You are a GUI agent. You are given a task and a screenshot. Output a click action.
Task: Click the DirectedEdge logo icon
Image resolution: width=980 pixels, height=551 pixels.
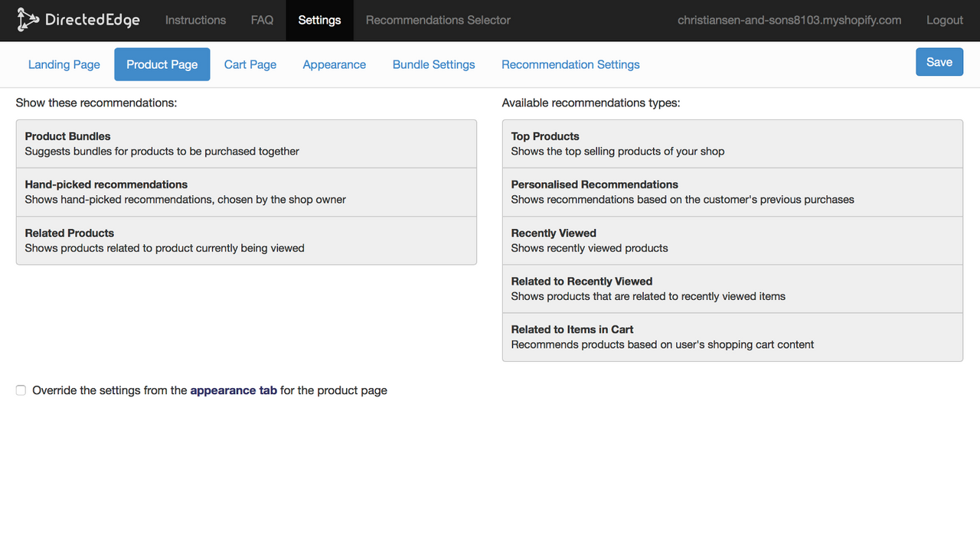coord(28,20)
